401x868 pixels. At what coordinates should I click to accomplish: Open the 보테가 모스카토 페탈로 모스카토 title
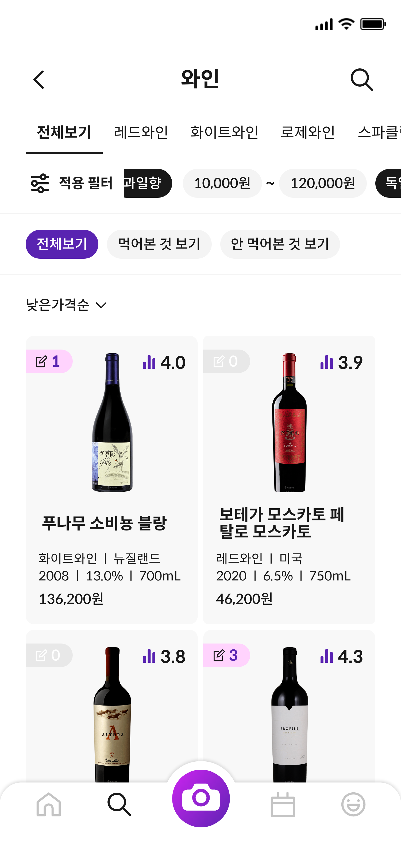tap(282, 523)
